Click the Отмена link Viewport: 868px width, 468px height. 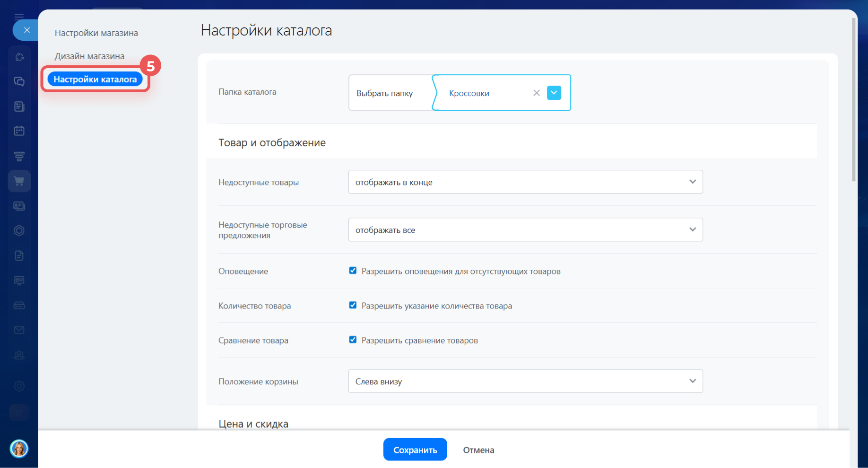point(478,450)
